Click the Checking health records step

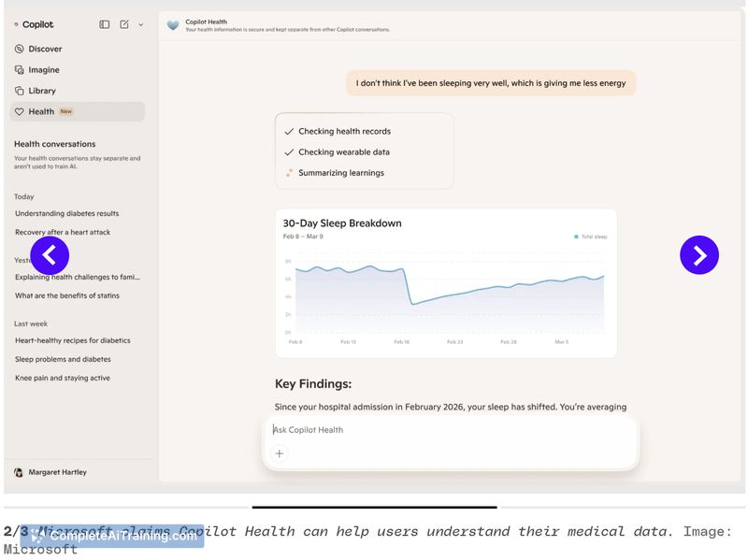(338, 131)
